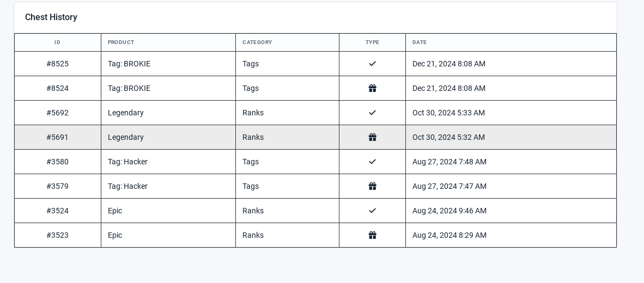The image size is (644, 283).
Task: Click the checkmark icon in row #8525
Action: [372, 64]
